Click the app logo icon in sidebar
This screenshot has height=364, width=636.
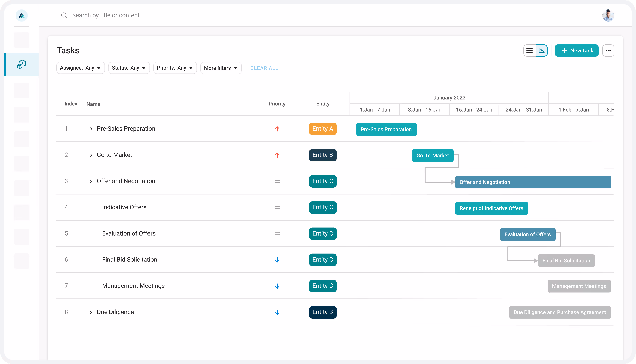[x=21, y=16]
